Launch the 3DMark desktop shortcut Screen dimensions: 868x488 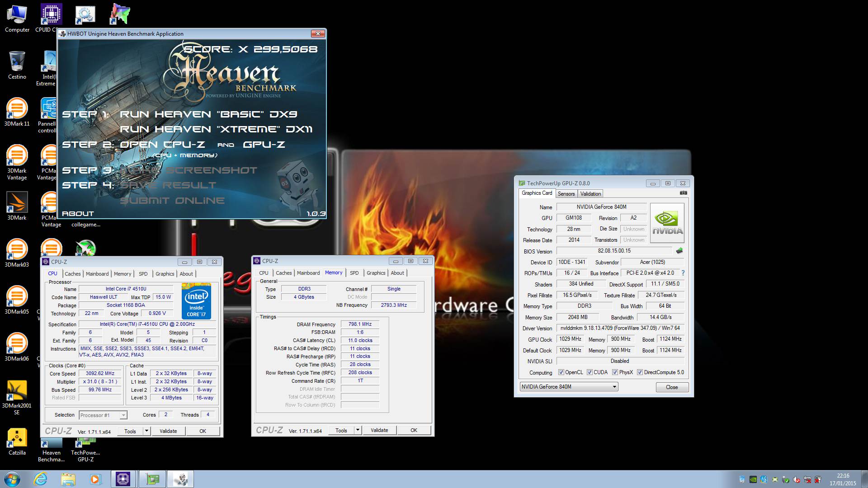[x=17, y=206]
